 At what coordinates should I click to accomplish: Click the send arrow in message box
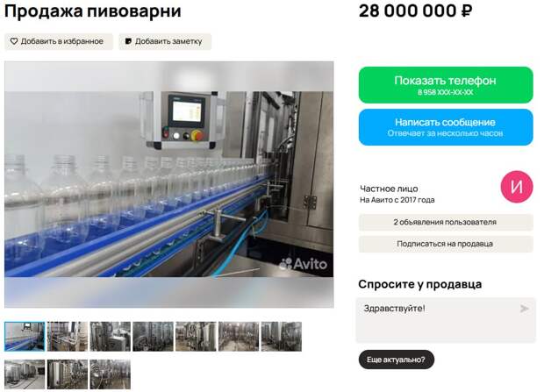tap(524, 309)
